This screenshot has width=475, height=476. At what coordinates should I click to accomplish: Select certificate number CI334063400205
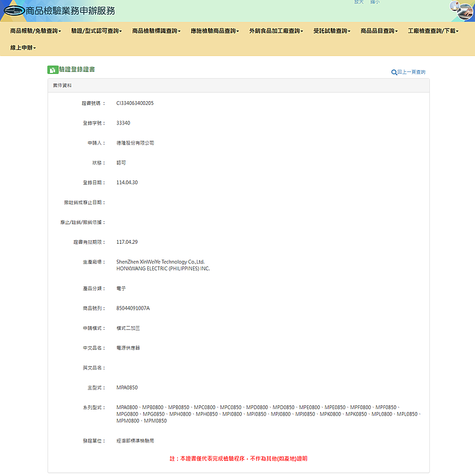(x=135, y=103)
